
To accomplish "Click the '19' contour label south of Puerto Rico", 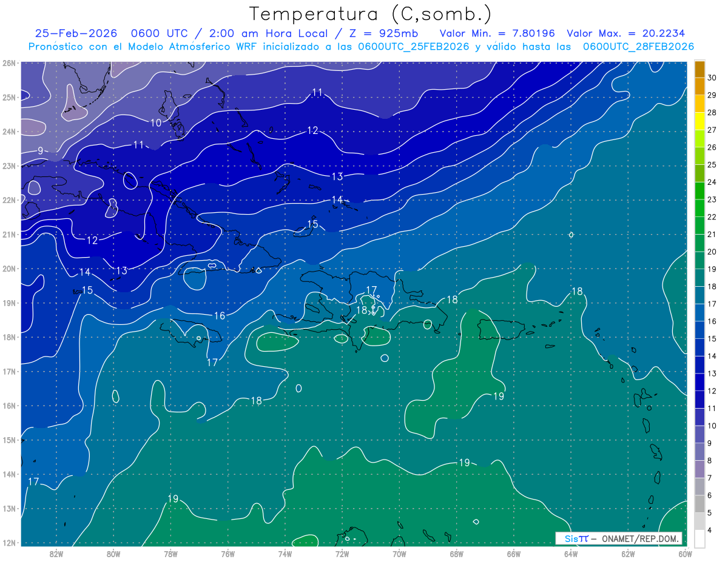I will click(499, 396).
